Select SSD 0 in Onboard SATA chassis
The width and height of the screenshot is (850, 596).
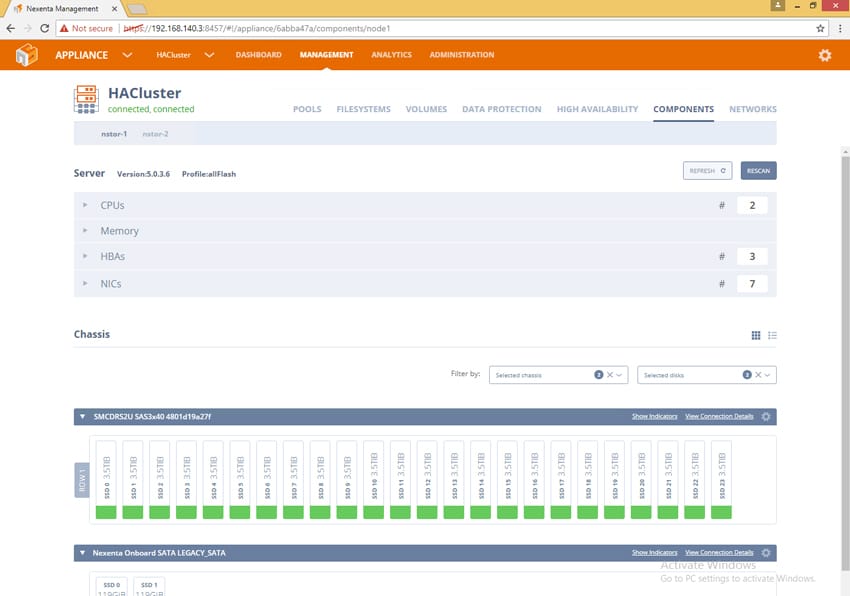coord(112,587)
